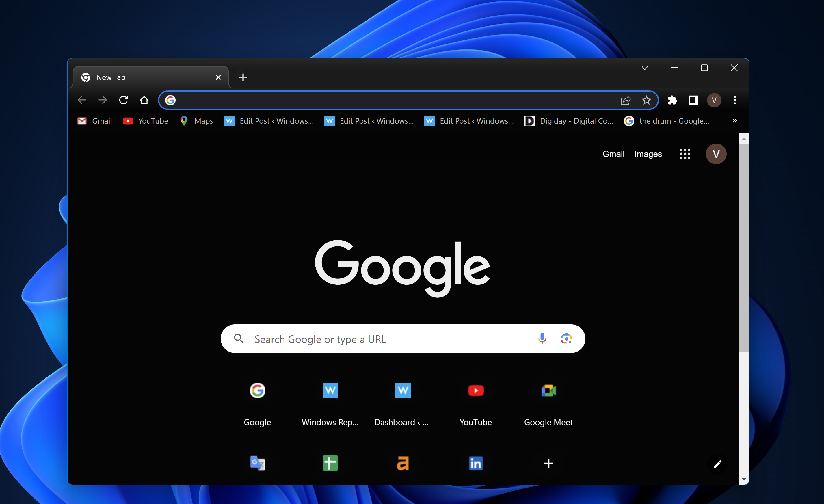The width and height of the screenshot is (824, 504).
Task: Click the scrollbar up arrow
Action: 744,138
